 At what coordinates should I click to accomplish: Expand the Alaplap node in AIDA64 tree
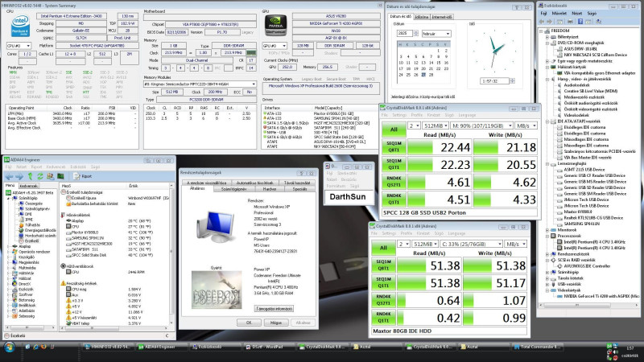click(x=10, y=246)
